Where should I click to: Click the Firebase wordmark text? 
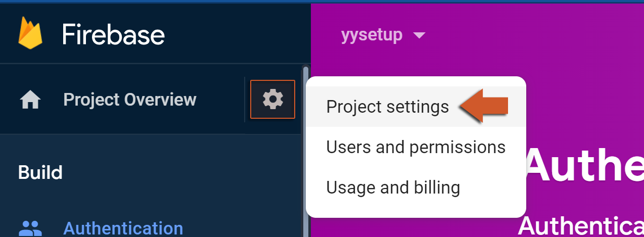pos(113,35)
